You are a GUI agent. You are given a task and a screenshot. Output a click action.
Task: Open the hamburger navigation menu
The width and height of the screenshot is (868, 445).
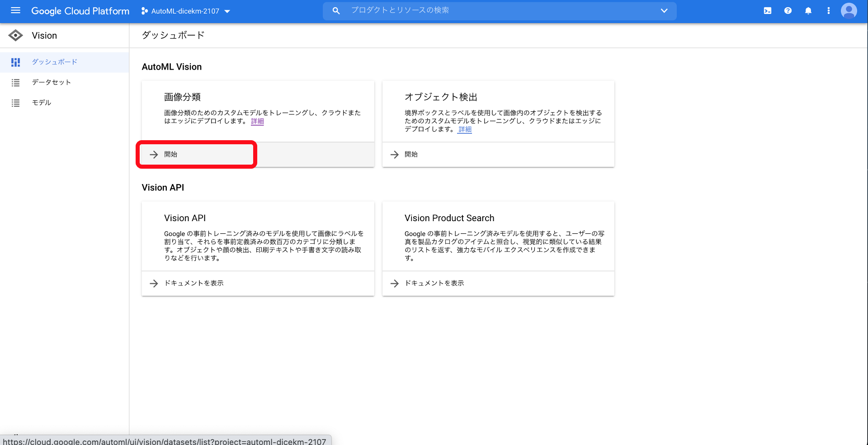click(x=15, y=10)
